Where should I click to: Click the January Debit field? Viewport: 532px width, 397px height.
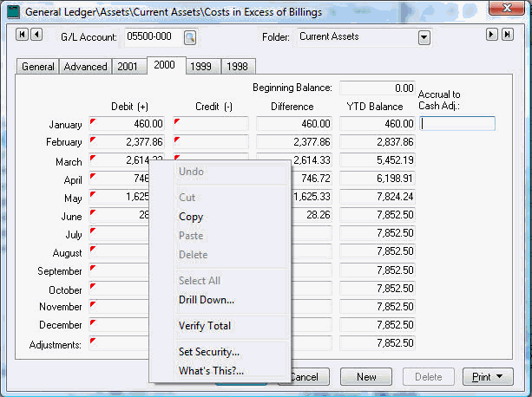(x=127, y=124)
